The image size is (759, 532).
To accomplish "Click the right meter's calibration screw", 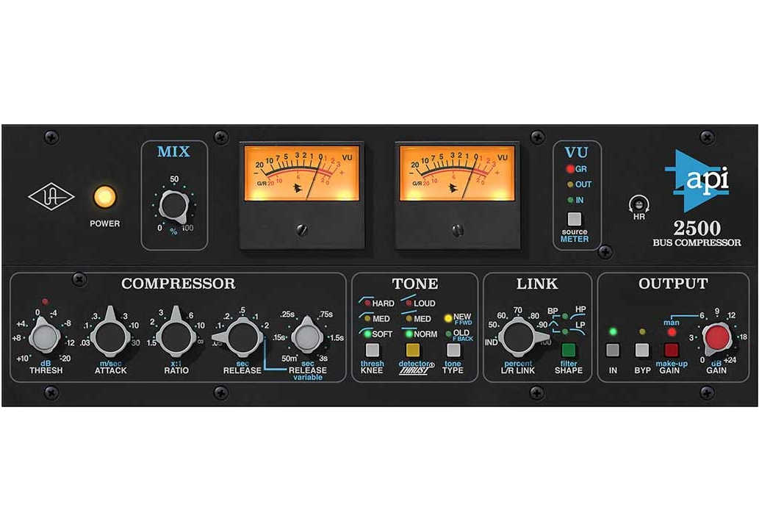I will pos(458,230).
